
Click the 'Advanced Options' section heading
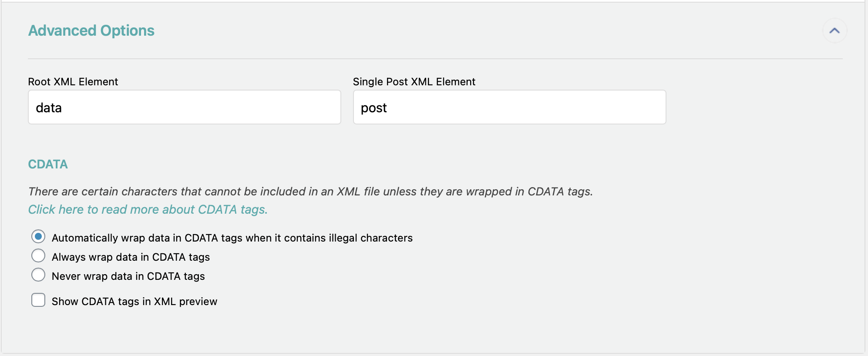tap(91, 30)
